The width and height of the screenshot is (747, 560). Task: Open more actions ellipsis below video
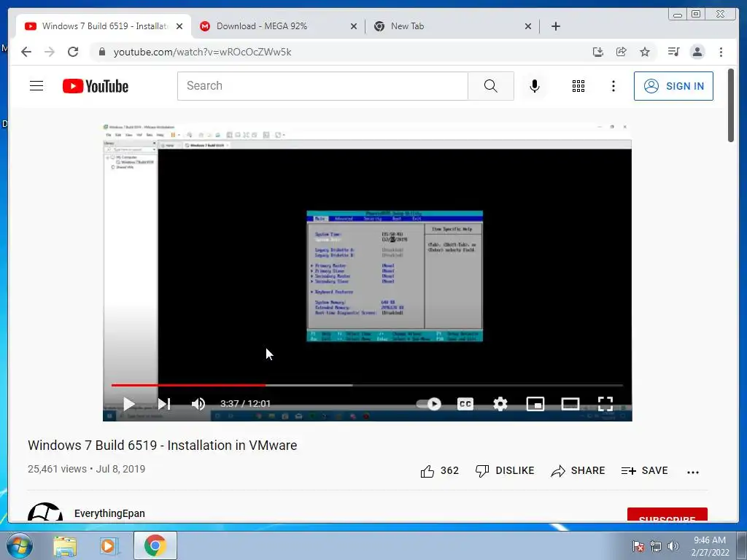coord(693,472)
